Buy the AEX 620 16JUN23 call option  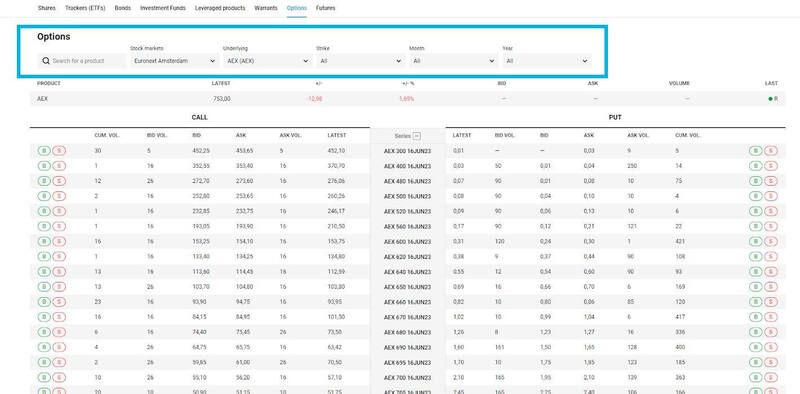[x=44, y=256]
